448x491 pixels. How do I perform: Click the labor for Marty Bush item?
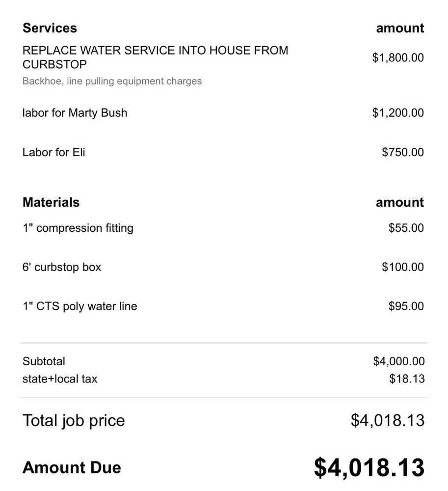point(75,113)
